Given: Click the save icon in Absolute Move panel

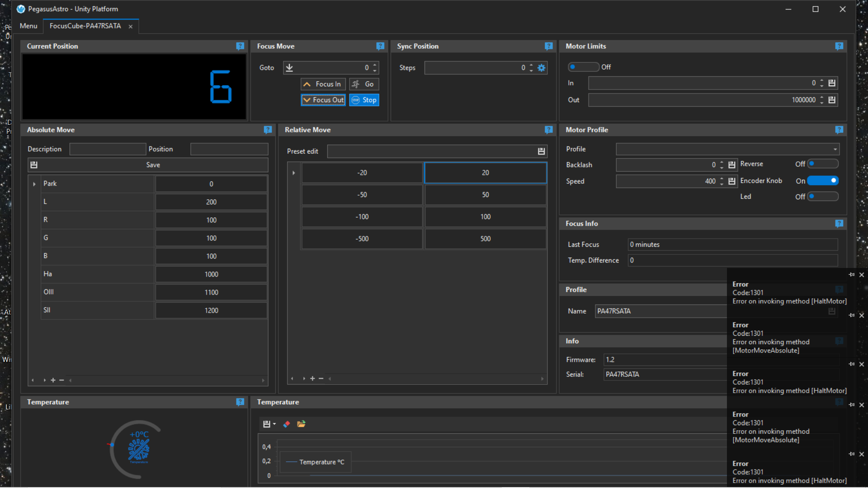Looking at the screenshot, I should click(34, 164).
